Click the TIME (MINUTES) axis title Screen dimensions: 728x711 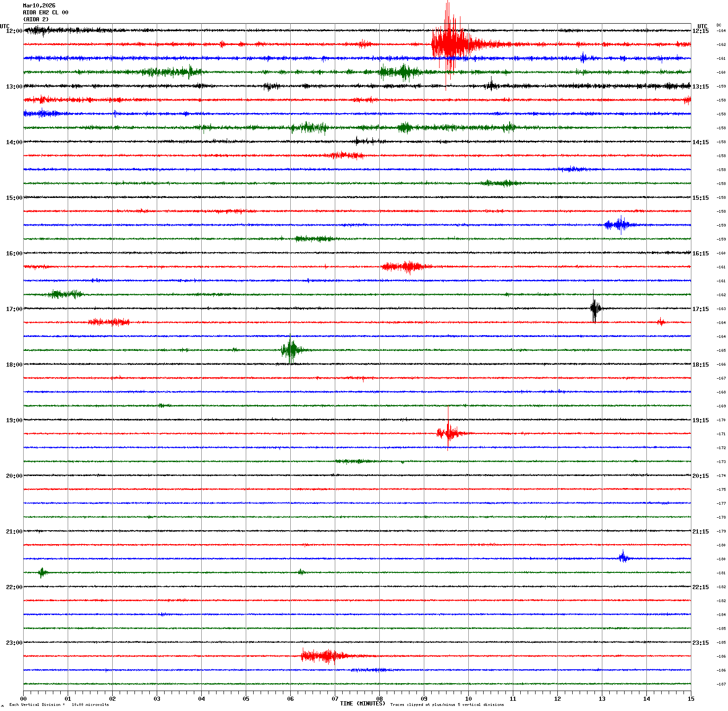pos(362,704)
